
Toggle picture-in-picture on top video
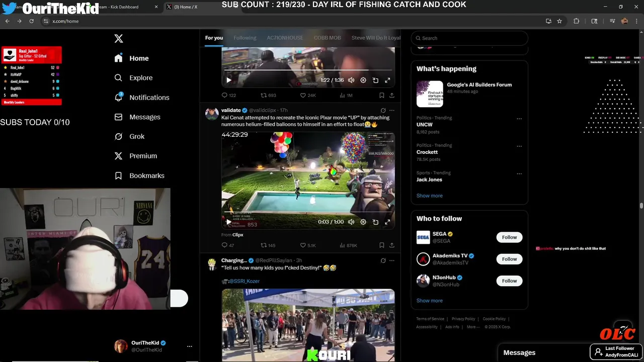click(x=375, y=80)
